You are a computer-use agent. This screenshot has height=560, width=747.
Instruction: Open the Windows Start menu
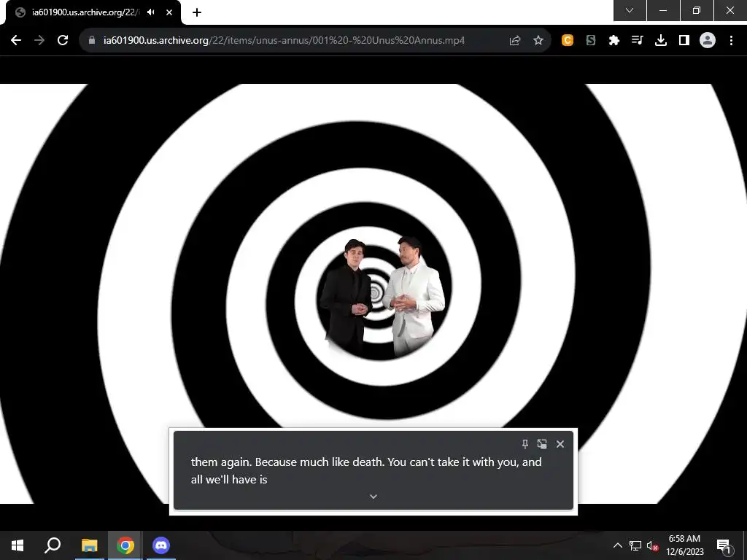pyautogui.click(x=18, y=545)
